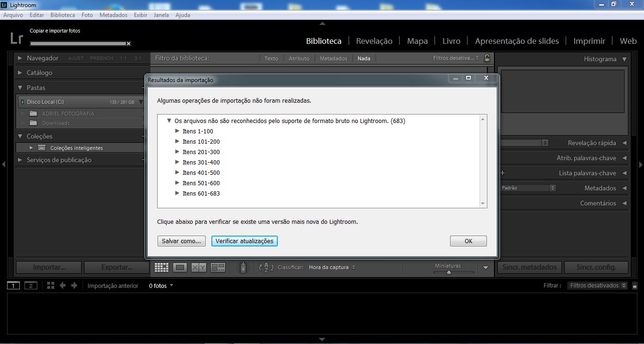Open the Padrão metadata preset dropdown
The height and width of the screenshot is (344, 644).
(x=528, y=188)
